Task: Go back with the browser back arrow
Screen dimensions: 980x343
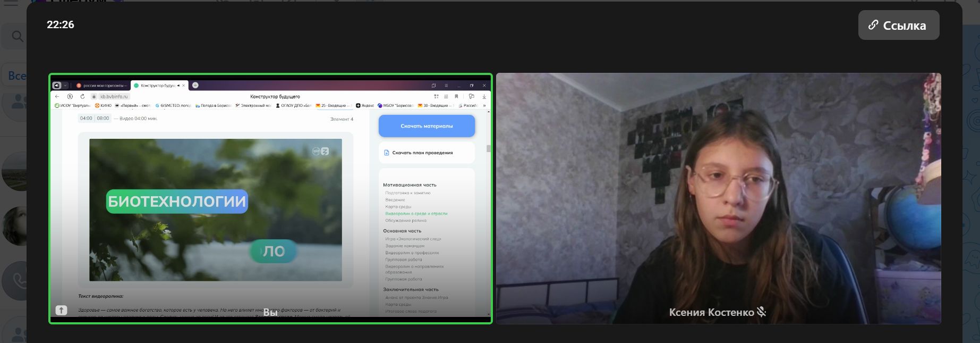Action: click(x=57, y=96)
